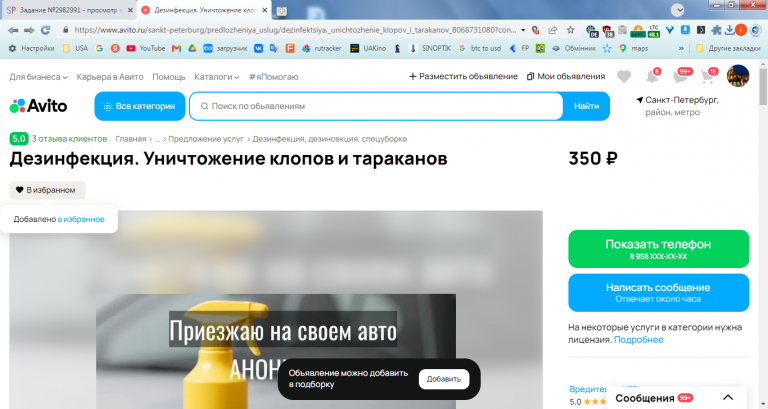Viewport: 768px width, 409px height.
Task: Click 'Показать телефон' green button
Action: 658,249
